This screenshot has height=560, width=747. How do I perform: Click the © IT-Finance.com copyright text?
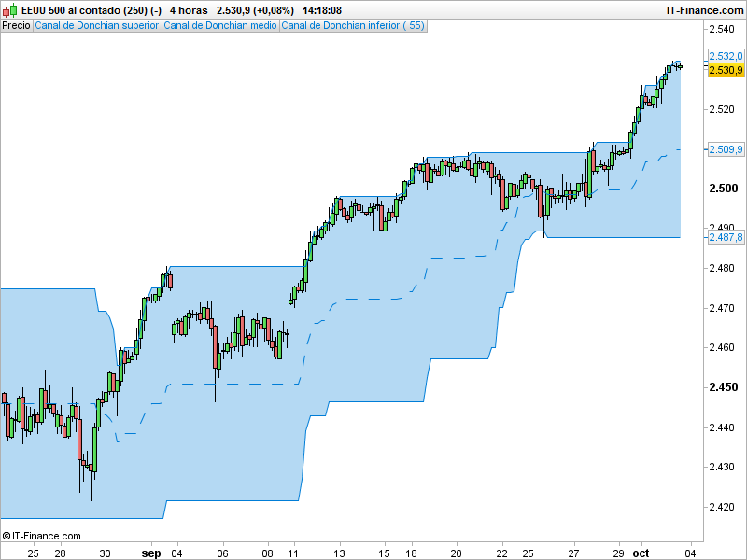42,536
